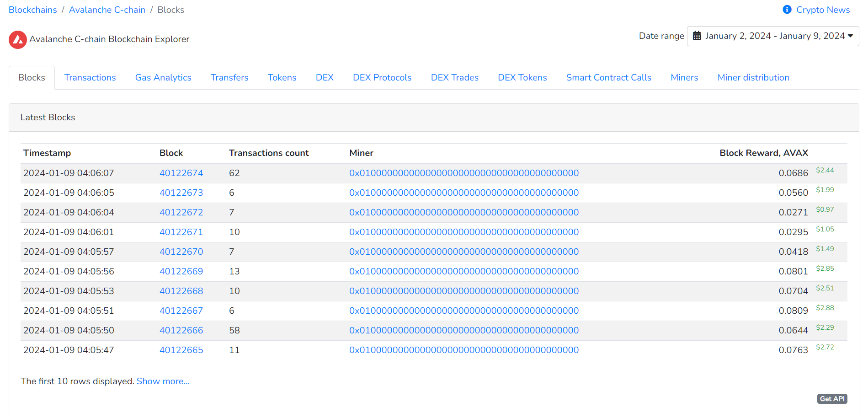Image resolution: width=868 pixels, height=413 pixels.
Task: Open miner address in block 40122669 row
Action: coord(464,272)
